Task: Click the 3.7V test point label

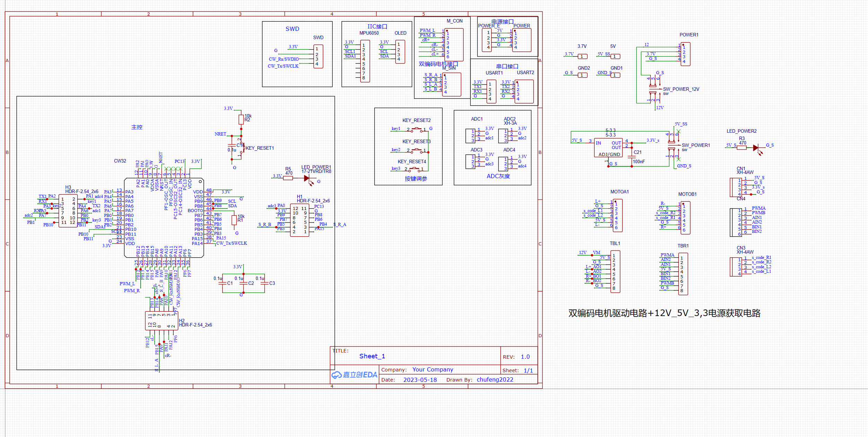Action: click(582, 46)
